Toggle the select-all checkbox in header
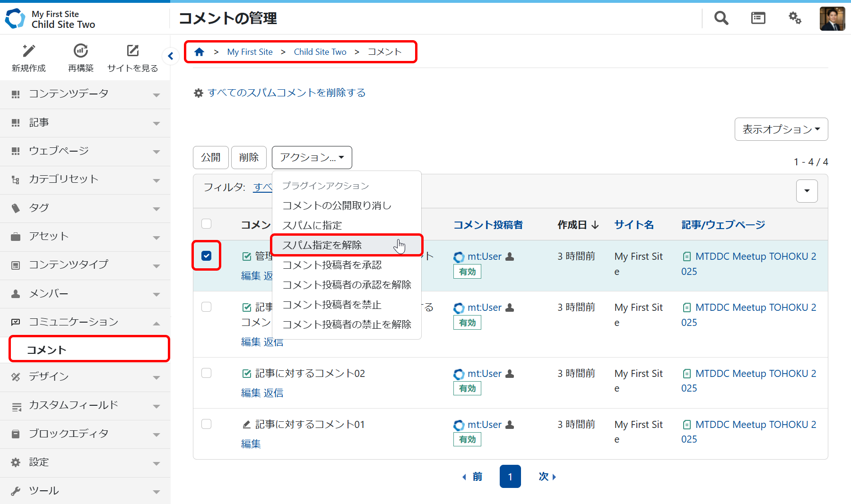Screen dimensions: 851x504 click(207, 224)
